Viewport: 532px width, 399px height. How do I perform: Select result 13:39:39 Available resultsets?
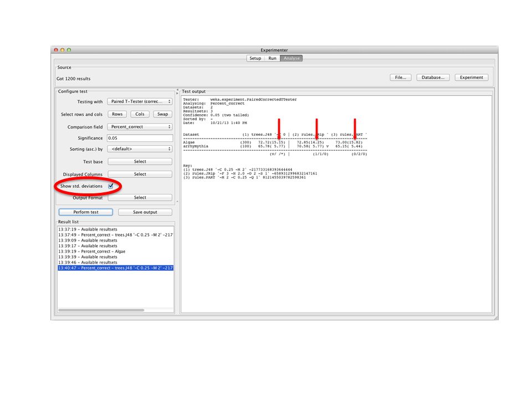115,257
